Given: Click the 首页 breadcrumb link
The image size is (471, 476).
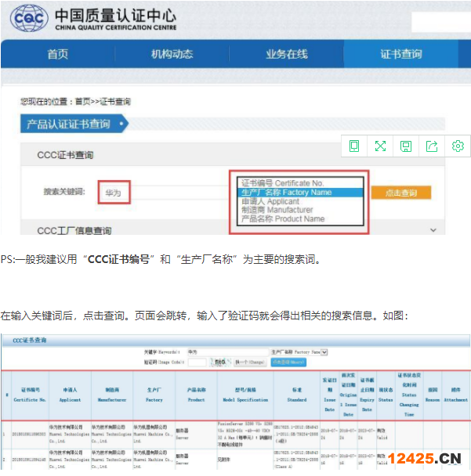Looking at the screenshot, I should [82, 102].
